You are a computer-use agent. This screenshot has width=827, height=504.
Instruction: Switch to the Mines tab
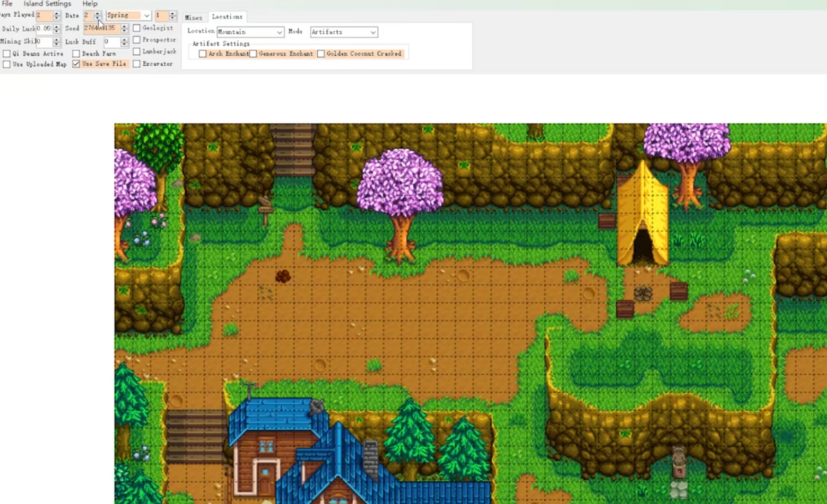(194, 17)
